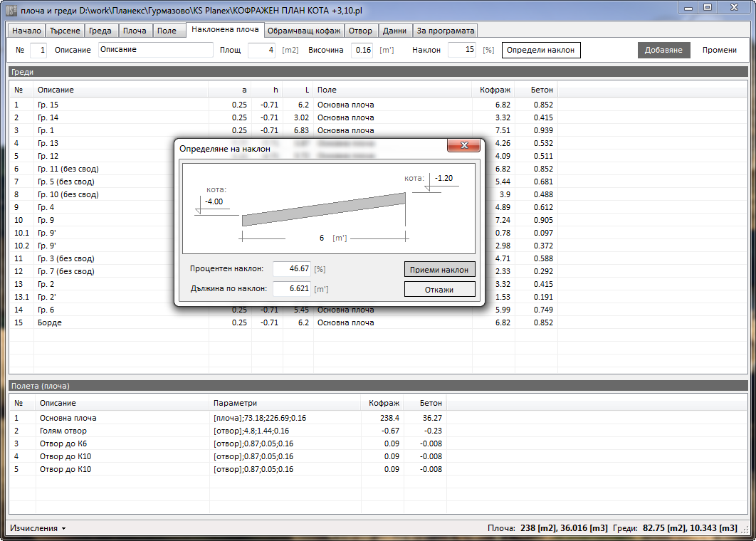756x541 pixels.
Task: Click the Процентен наклон field
Action: pyautogui.click(x=292, y=269)
